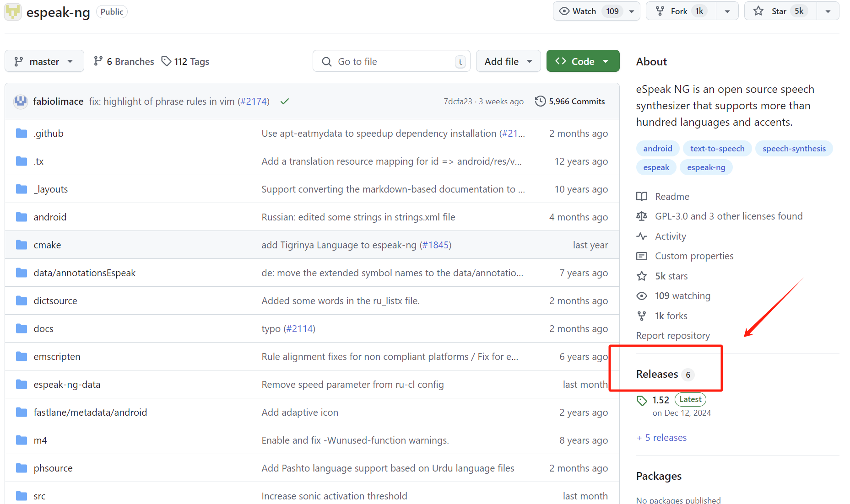Select the espeak topic tag
This screenshot has width=850, height=504.
point(656,167)
